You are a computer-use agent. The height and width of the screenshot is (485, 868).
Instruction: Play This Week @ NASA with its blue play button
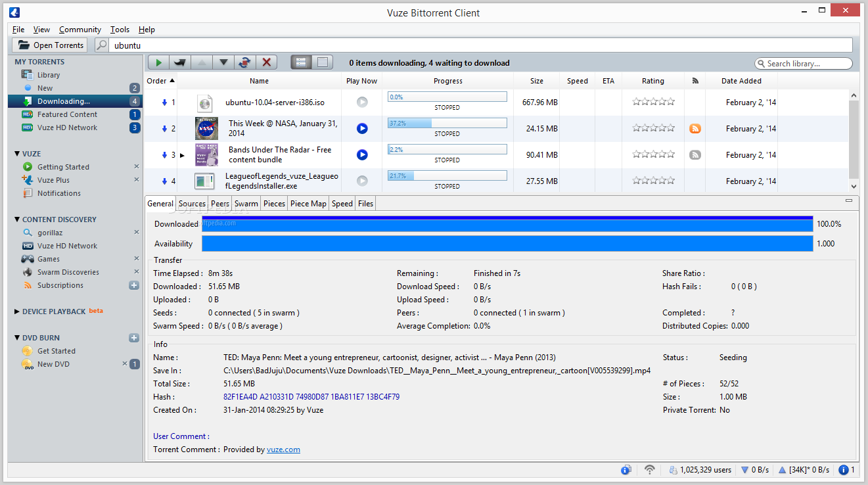[x=362, y=129]
